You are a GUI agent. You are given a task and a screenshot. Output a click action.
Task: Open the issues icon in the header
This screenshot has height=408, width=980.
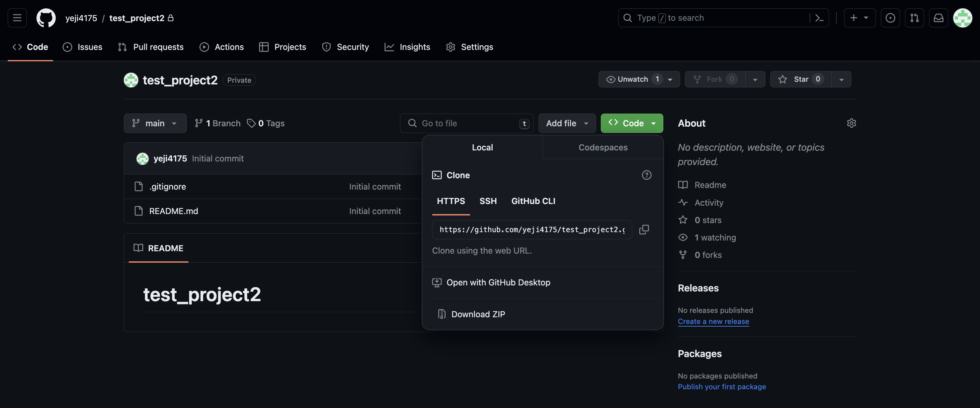point(890,18)
